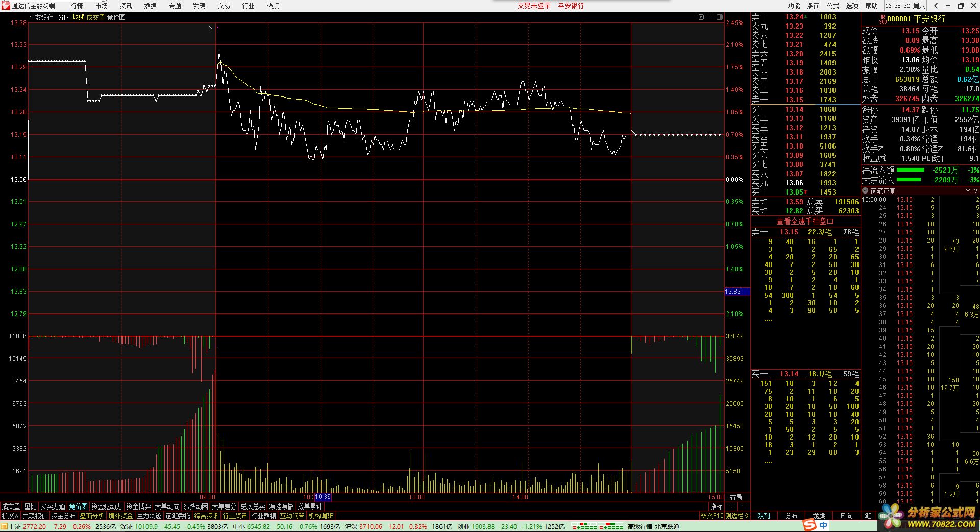Open the 盘面分析 tab
This screenshot has width=980, height=532.
pos(92,516)
